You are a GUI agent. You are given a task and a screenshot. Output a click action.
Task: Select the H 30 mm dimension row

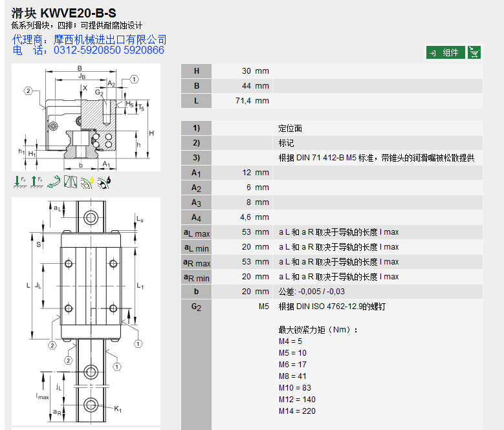click(x=331, y=71)
